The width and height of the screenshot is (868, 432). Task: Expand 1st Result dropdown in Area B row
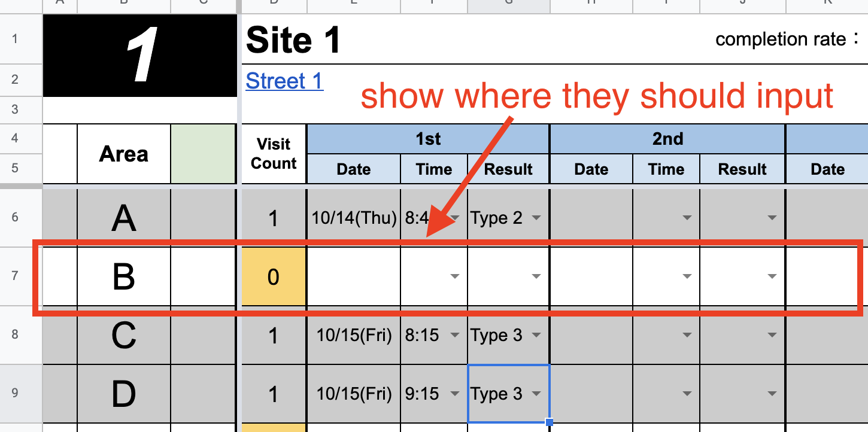pyautogui.click(x=536, y=276)
